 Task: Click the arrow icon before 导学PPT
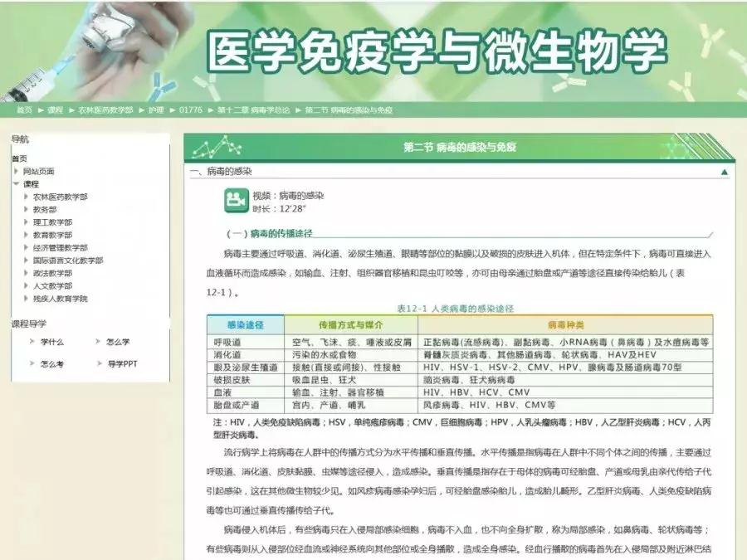click(99, 363)
